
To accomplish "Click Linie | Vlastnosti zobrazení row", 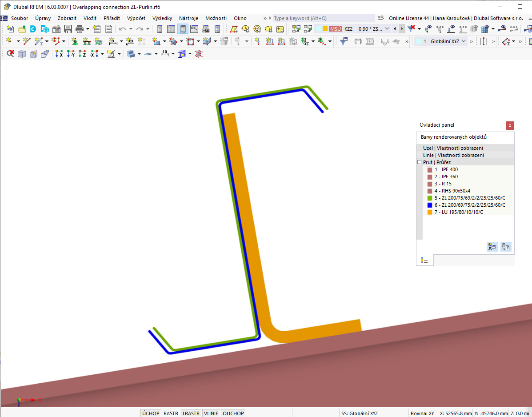I will 465,155.
